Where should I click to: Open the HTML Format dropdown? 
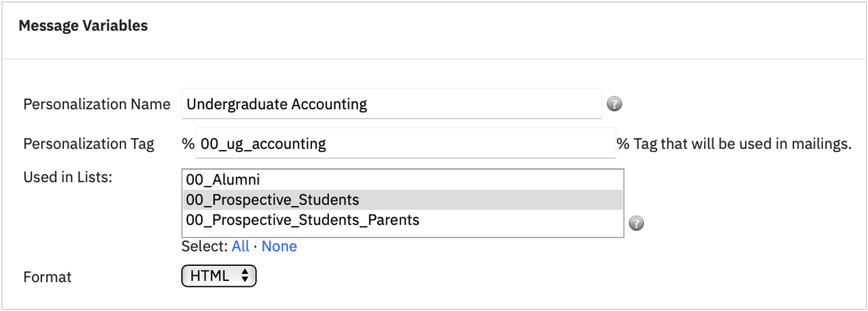(x=219, y=276)
